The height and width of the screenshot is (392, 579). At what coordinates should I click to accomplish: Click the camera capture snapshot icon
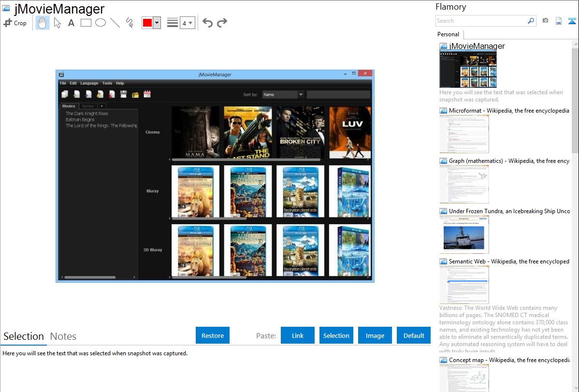[545, 21]
